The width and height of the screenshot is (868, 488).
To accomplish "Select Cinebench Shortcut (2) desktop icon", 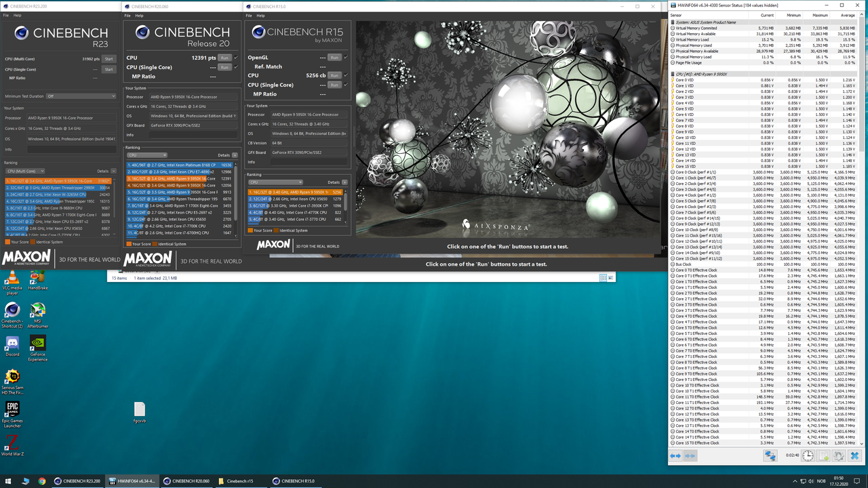I will point(12,316).
